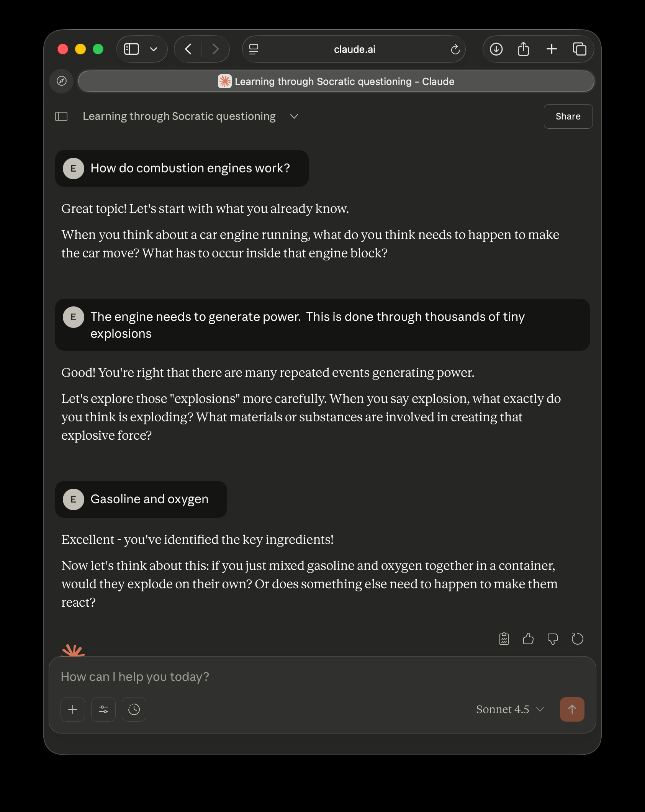Click the clock icon in composer
Screen dimensions: 645x812
(134, 709)
